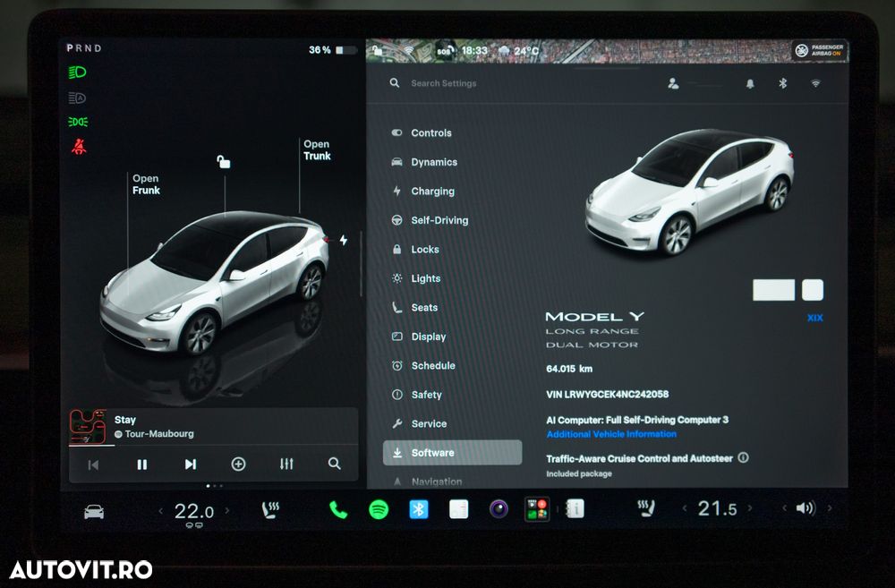Toggle the headlights indicator icon
The image size is (895, 588).
tap(77, 72)
